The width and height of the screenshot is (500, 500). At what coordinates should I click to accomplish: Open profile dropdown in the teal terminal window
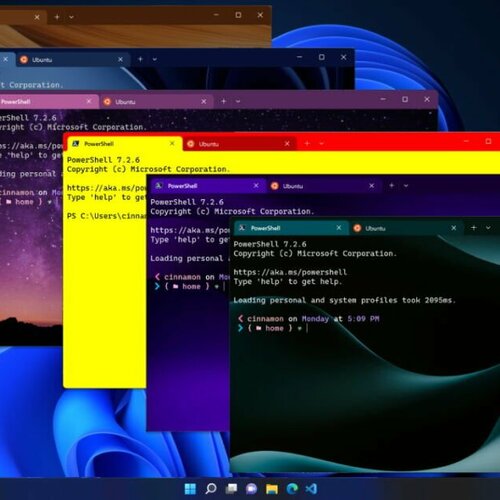(x=488, y=228)
